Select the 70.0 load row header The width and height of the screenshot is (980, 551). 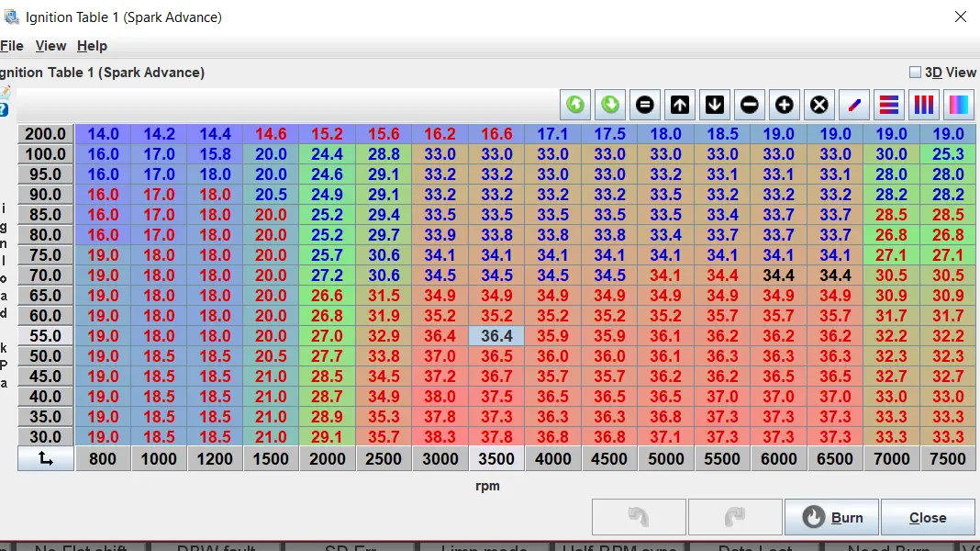click(x=46, y=275)
